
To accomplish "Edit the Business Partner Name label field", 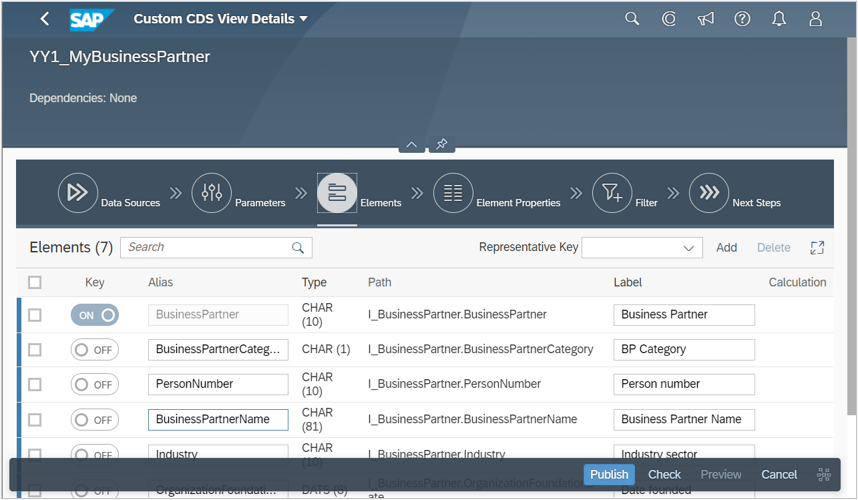I will pos(684,420).
